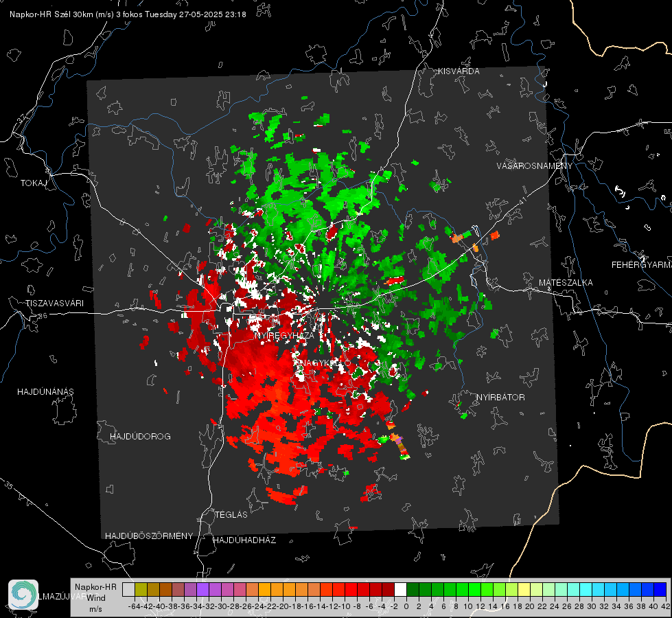Select the NAGYKÁLLÓ label

point(325,363)
